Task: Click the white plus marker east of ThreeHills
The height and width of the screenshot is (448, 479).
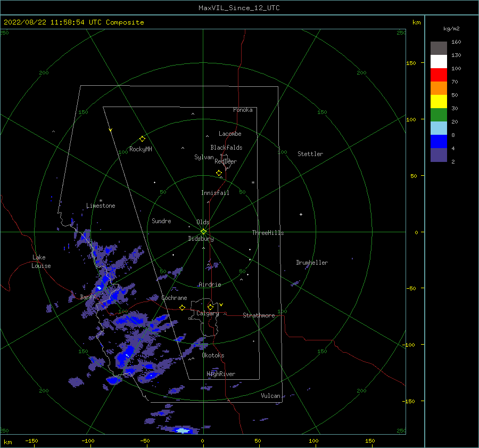Action: (301, 214)
